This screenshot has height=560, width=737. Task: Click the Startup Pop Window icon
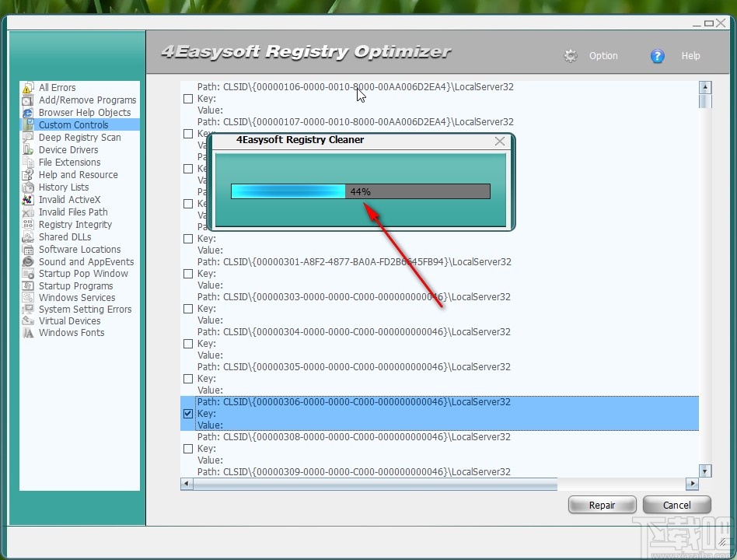pyautogui.click(x=28, y=274)
